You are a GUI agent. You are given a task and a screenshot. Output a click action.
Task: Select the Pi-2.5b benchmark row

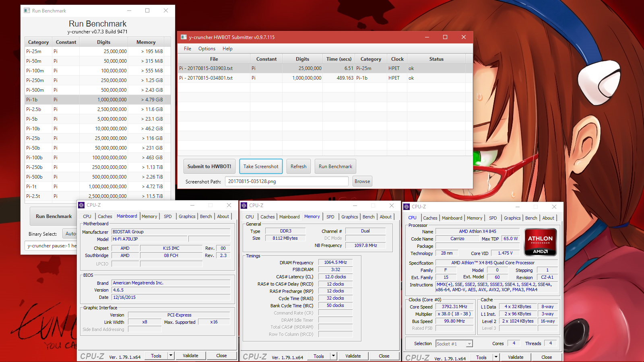98,109
